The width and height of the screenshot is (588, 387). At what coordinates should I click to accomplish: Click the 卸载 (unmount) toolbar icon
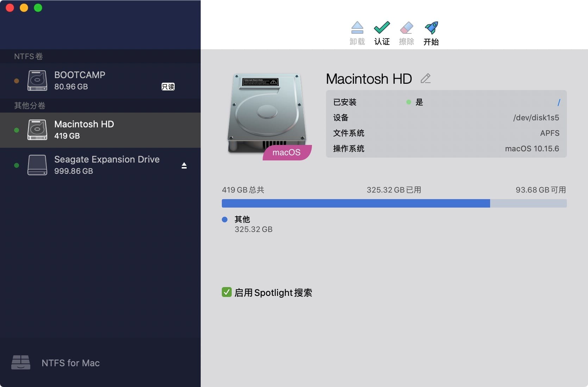pos(357,28)
